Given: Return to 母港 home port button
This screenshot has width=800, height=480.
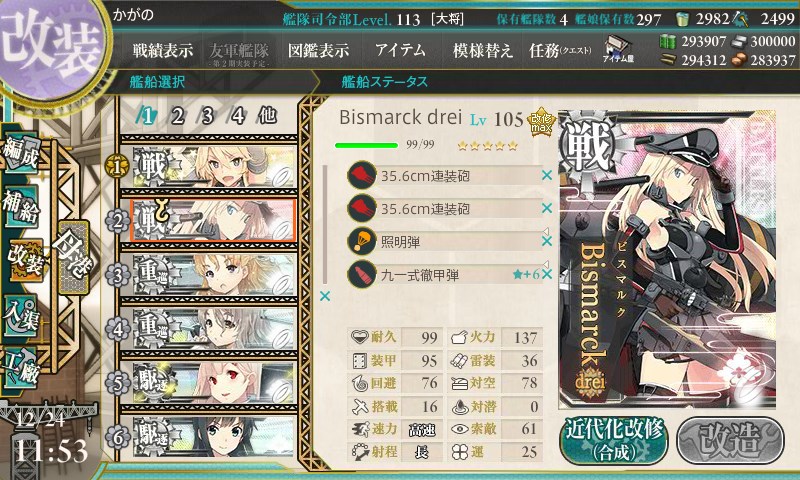Looking at the screenshot, I should tap(73, 257).
